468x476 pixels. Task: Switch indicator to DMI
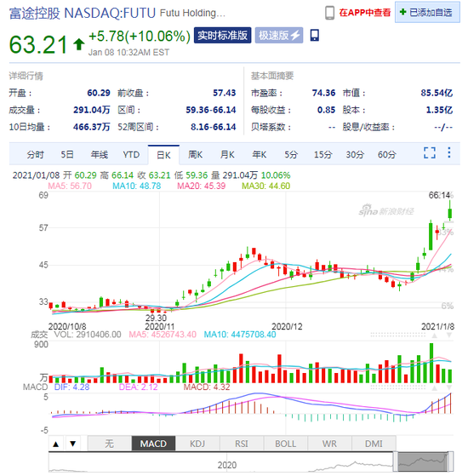coord(374,444)
